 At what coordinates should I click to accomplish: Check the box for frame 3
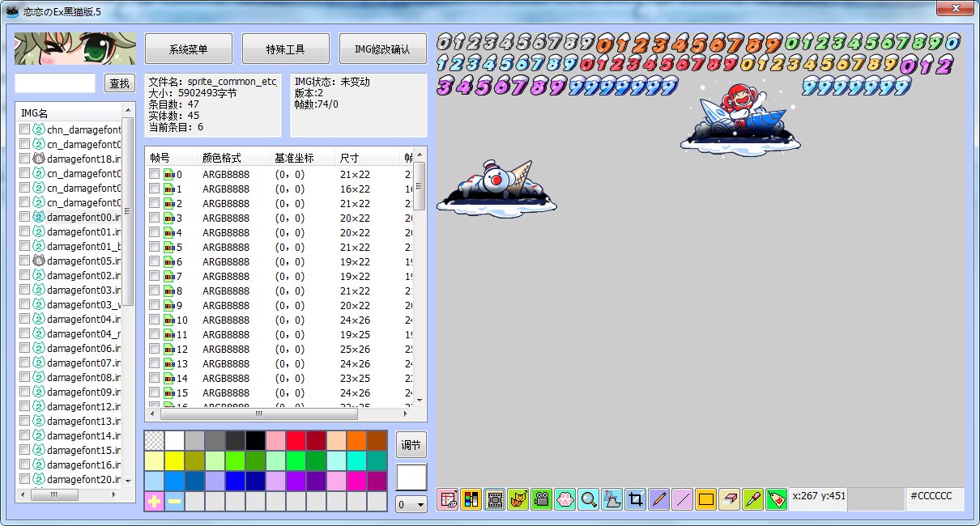[x=155, y=218]
